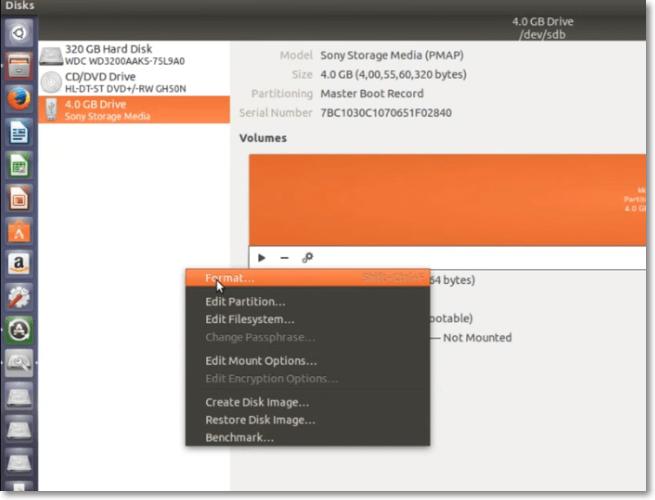655x500 pixels.
Task: Open Ubuntu Software Center from the launcher
Action: [19, 231]
